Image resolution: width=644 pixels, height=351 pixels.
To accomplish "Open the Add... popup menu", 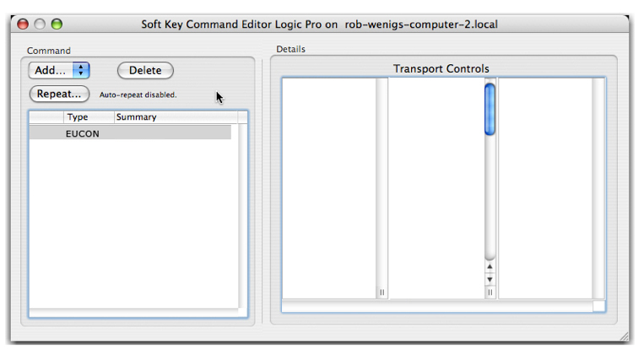I will click(59, 71).
